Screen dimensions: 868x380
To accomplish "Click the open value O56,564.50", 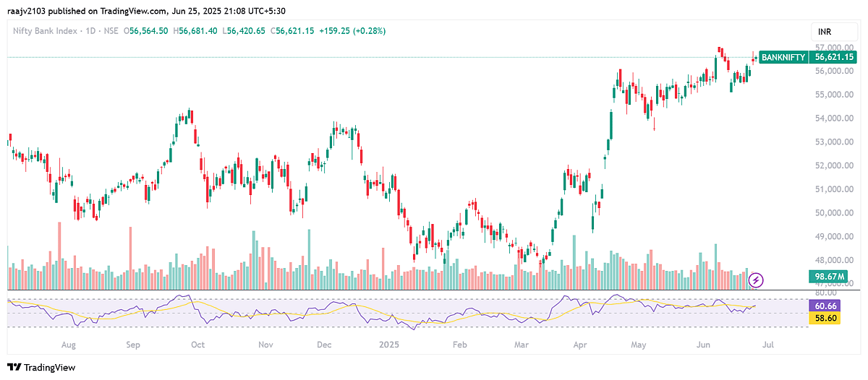I will pos(150,31).
